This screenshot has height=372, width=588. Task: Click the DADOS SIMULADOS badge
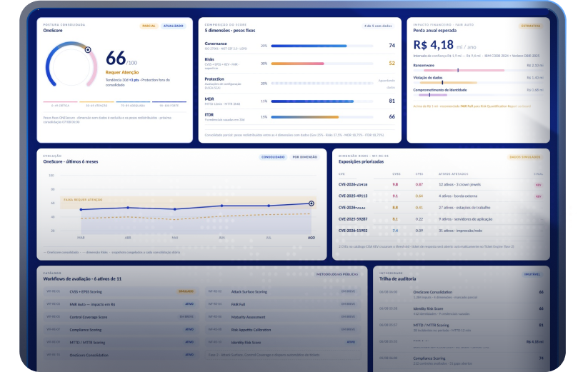point(525,157)
